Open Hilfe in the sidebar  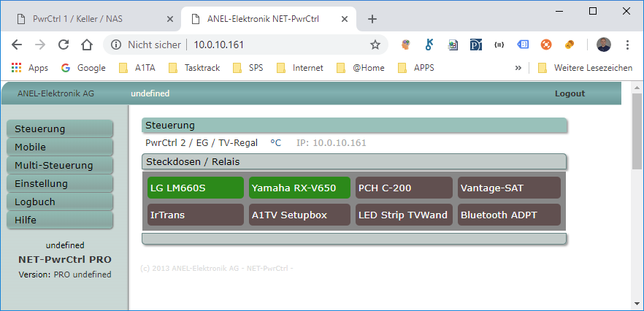pyautogui.click(x=60, y=220)
